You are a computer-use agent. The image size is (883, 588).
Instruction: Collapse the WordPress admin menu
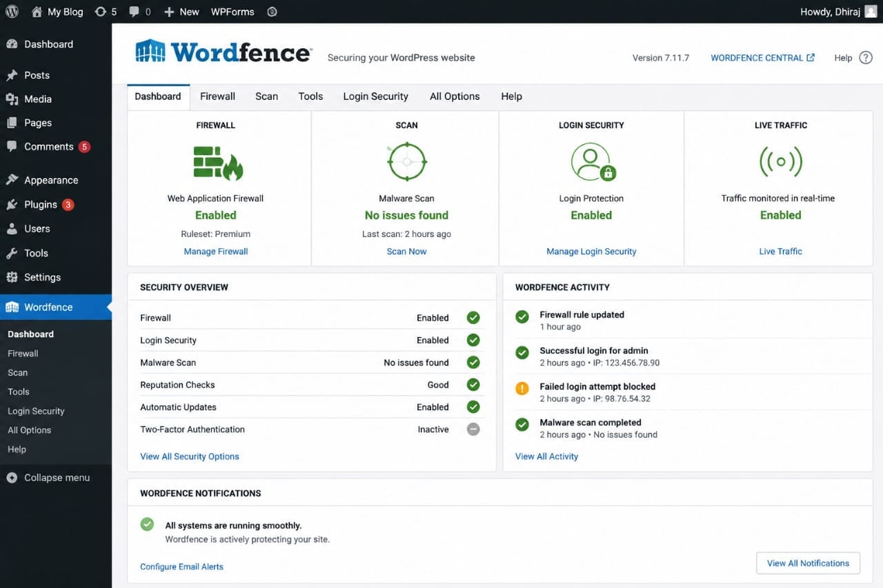pos(48,478)
